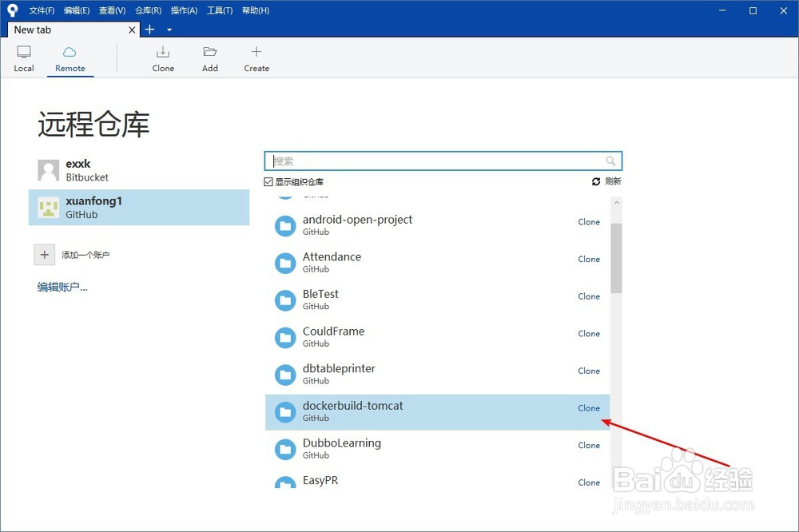
Task: Select the xuanfong1 GitHub account avatar
Action: (x=49, y=208)
